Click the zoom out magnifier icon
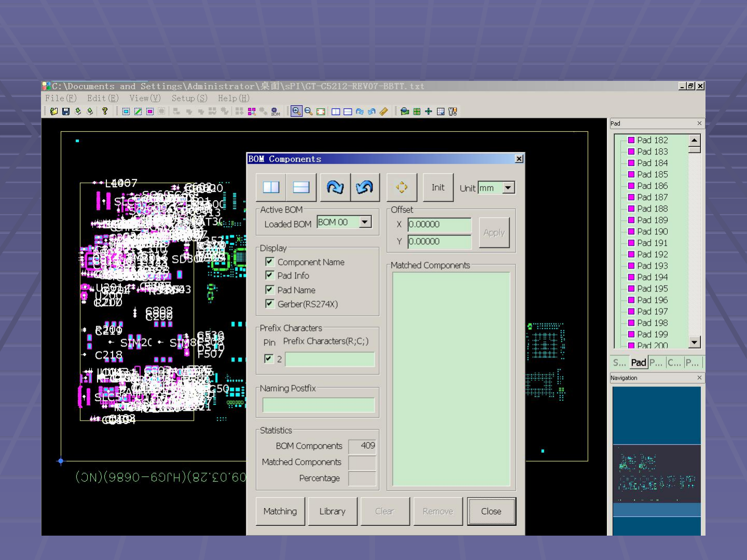 coord(309,111)
